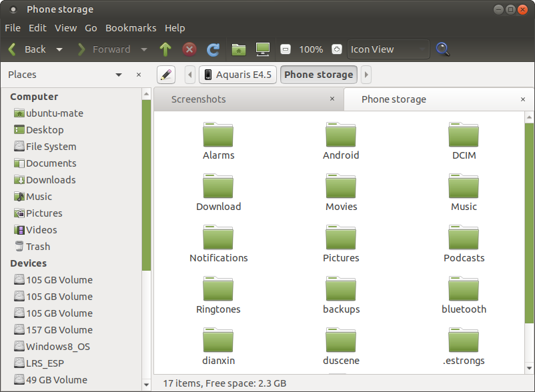The width and height of the screenshot is (535, 392).
Task: Open the desktop location icon
Action: (x=262, y=49)
